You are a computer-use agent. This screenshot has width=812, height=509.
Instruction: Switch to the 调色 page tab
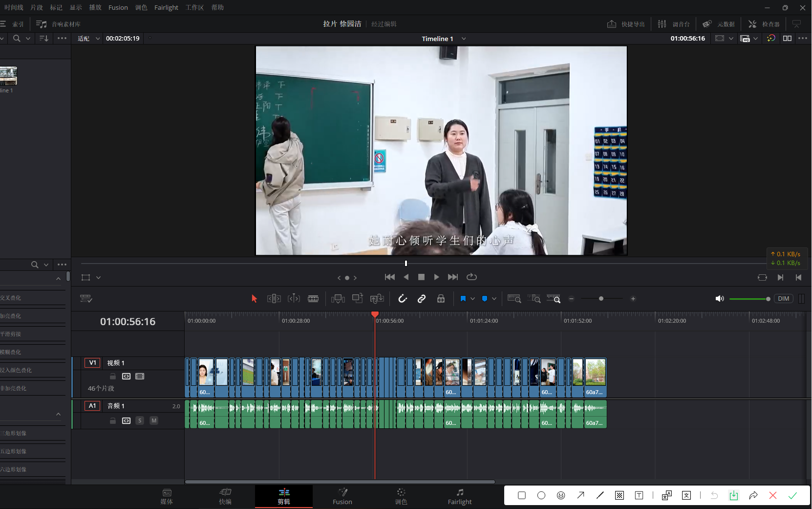[401, 497]
